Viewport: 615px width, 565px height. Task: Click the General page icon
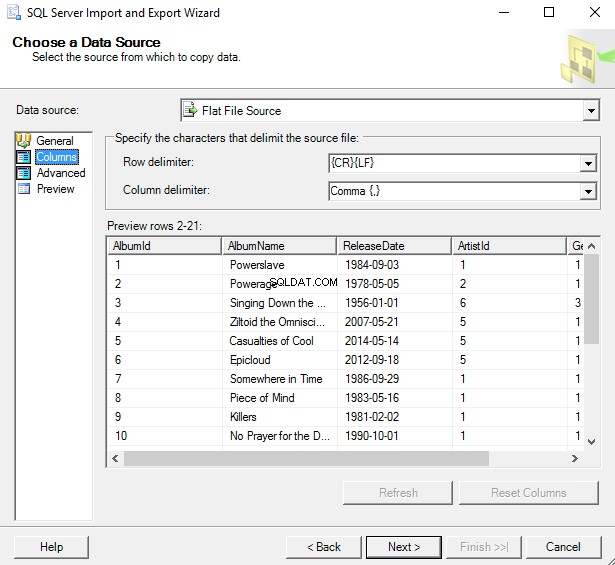tap(24, 140)
